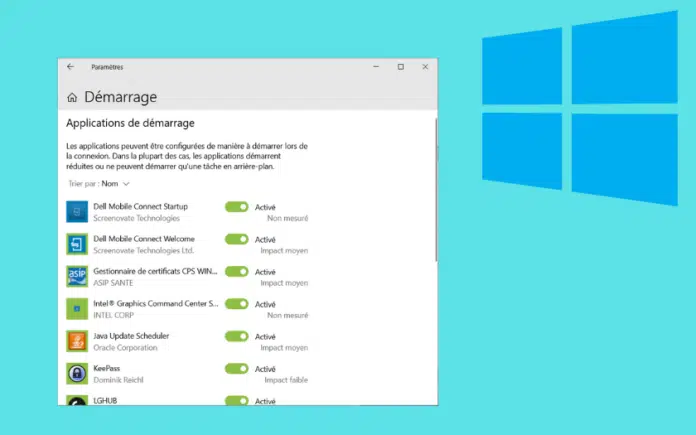
Task: Click the LGHUB app icon
Action: (x=77, y=400)
